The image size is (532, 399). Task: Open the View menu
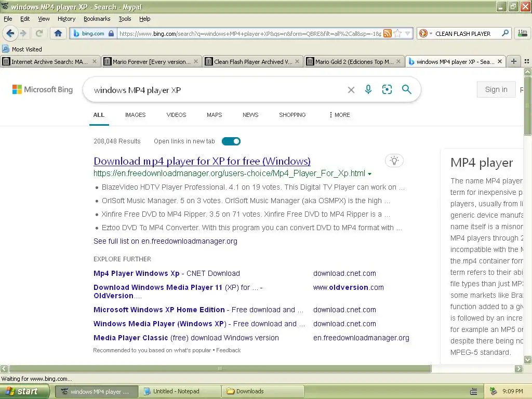tap(44, 19)
